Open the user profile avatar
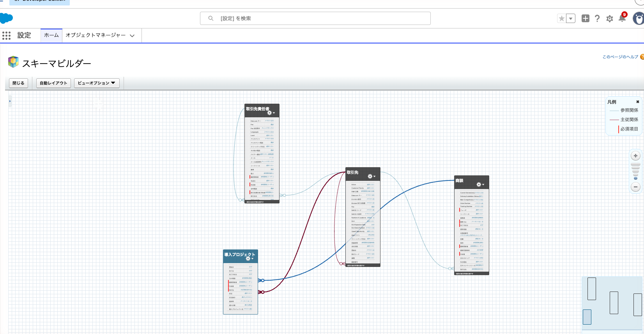The width and height of the screenshot is (644, 334). point(639,18)
